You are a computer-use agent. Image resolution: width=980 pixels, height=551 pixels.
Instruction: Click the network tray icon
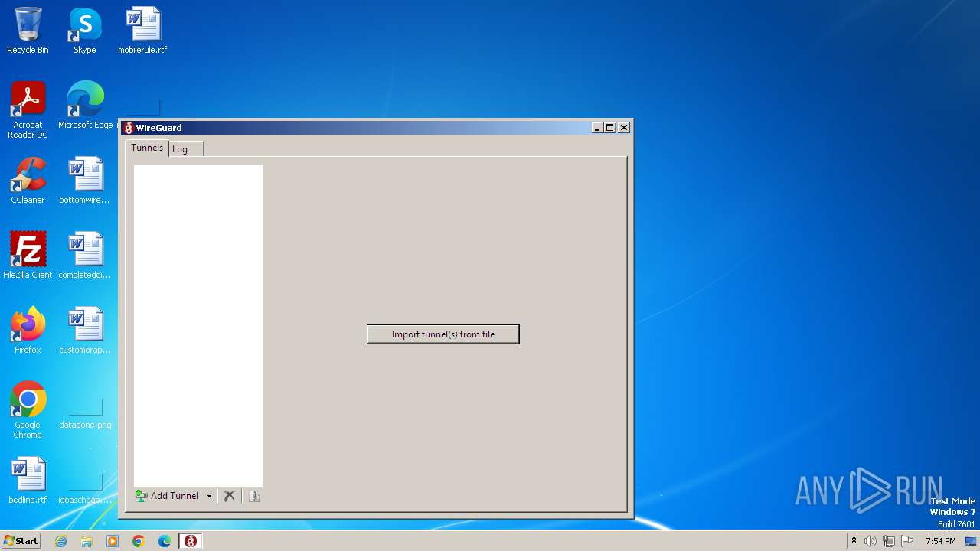(x=889, y=541)
